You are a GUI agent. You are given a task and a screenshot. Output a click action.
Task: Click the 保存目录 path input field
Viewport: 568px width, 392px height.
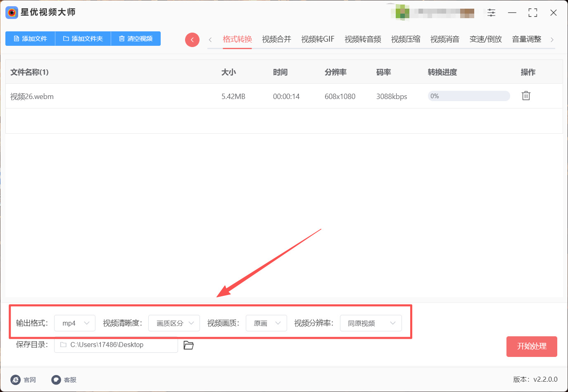click(x=116, y=345)
